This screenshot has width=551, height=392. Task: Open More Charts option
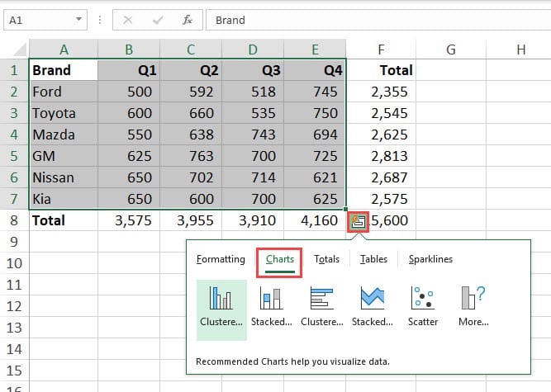[x=473, y=300]
